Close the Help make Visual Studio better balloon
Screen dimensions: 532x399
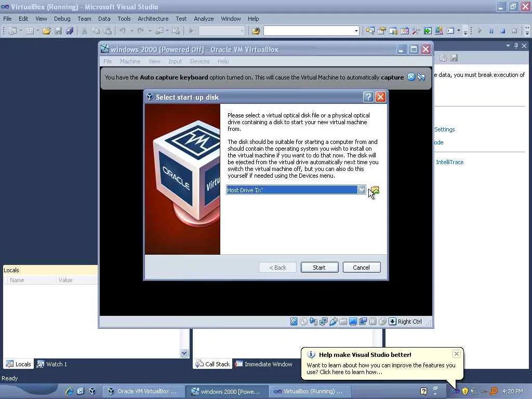(x=456, y=354)
